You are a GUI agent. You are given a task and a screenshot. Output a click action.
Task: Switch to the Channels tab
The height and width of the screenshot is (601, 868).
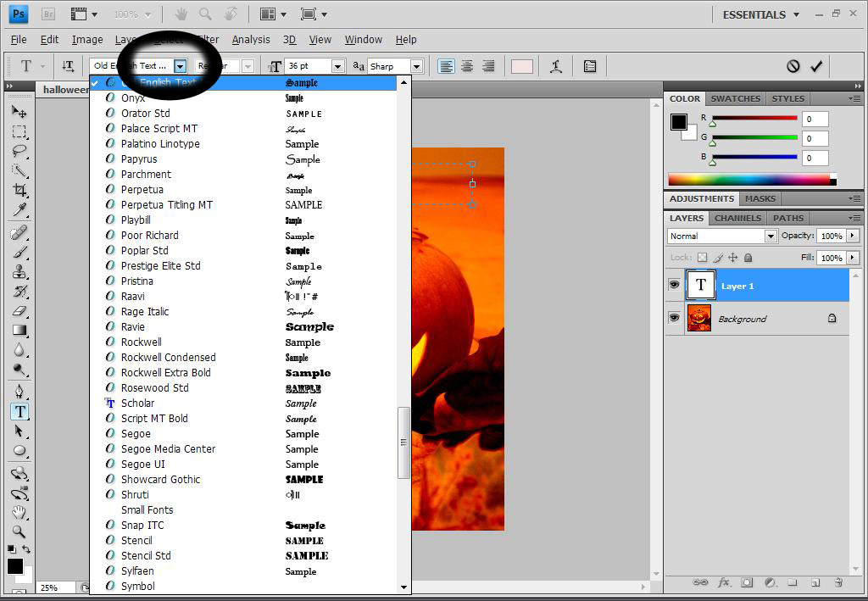pos(737,218)
